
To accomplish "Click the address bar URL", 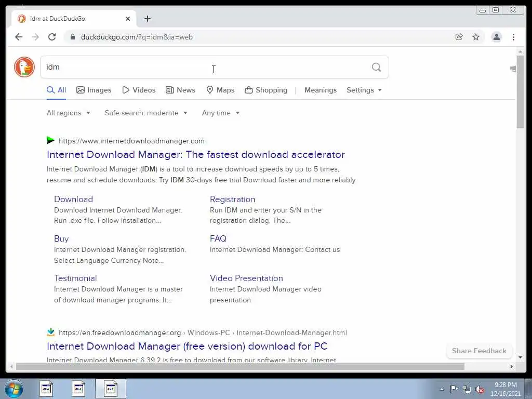I will click(x=137, y=37).
